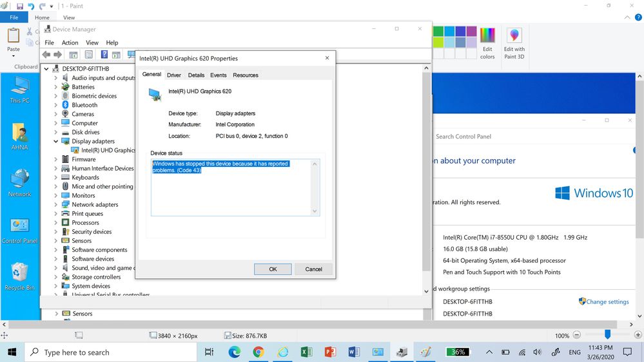
Task: Click Device Manager Forward arrow toolbar icon
Action: pos(58,55)
